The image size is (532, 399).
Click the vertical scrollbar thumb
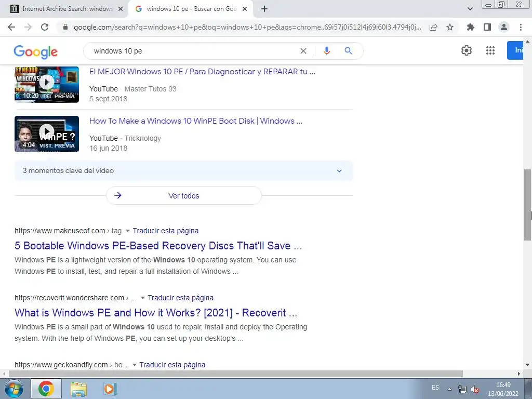528,205
